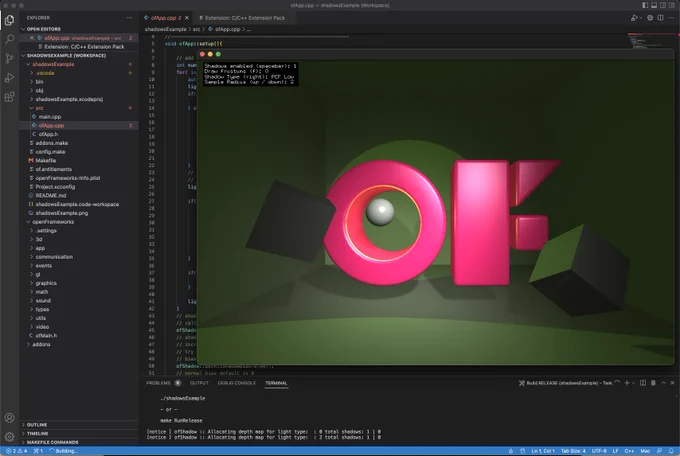Switch to the Debug Console tab
680x456 pixels.
237,383
